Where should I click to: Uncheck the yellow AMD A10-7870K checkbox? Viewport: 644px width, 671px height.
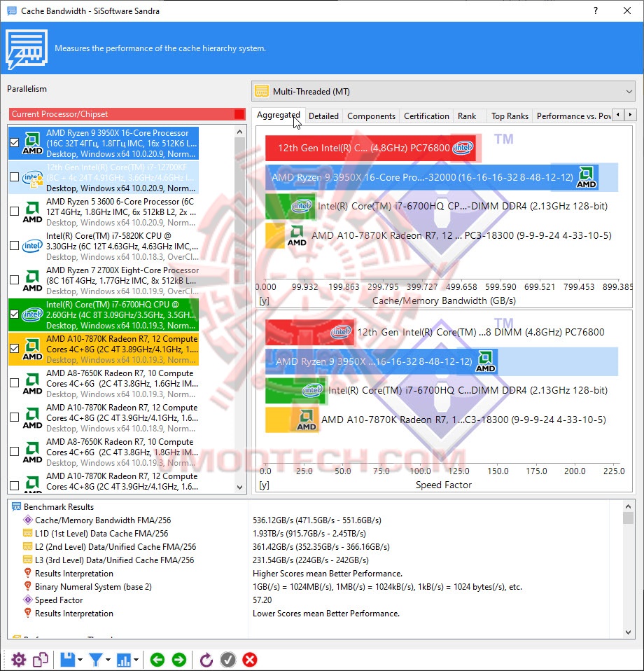click(14, 348)
